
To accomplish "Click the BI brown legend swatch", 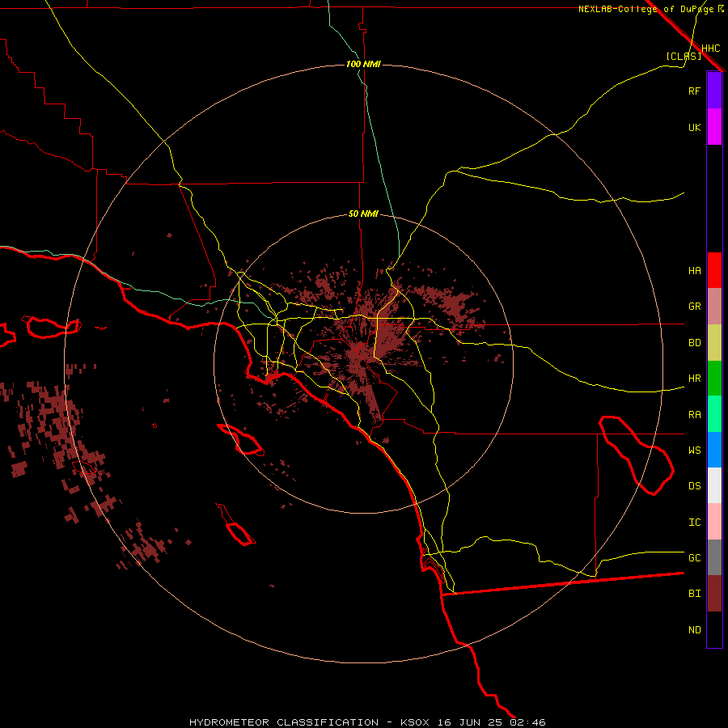I will (x=714, y=594).
